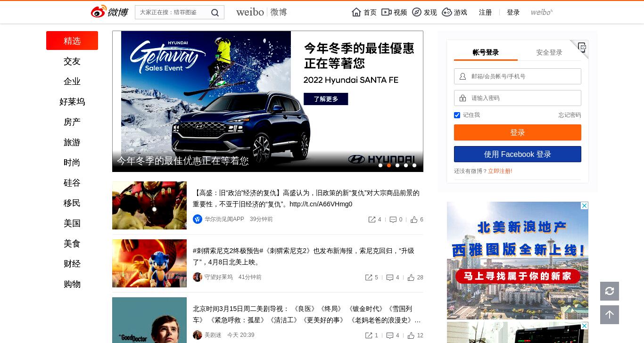
Task: Open 忘记密码 link
Action: (x=570, y=115)
